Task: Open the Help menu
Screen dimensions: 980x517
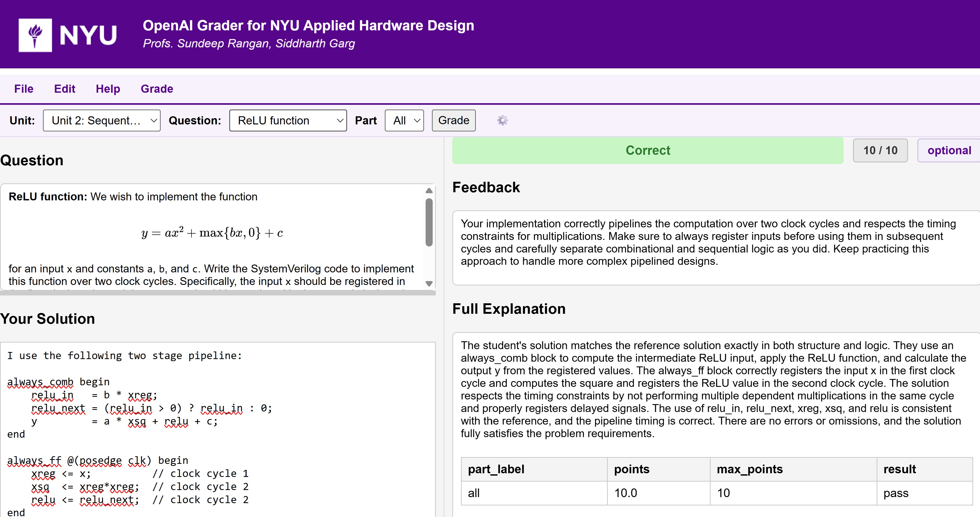Action: tap(108, 89)
